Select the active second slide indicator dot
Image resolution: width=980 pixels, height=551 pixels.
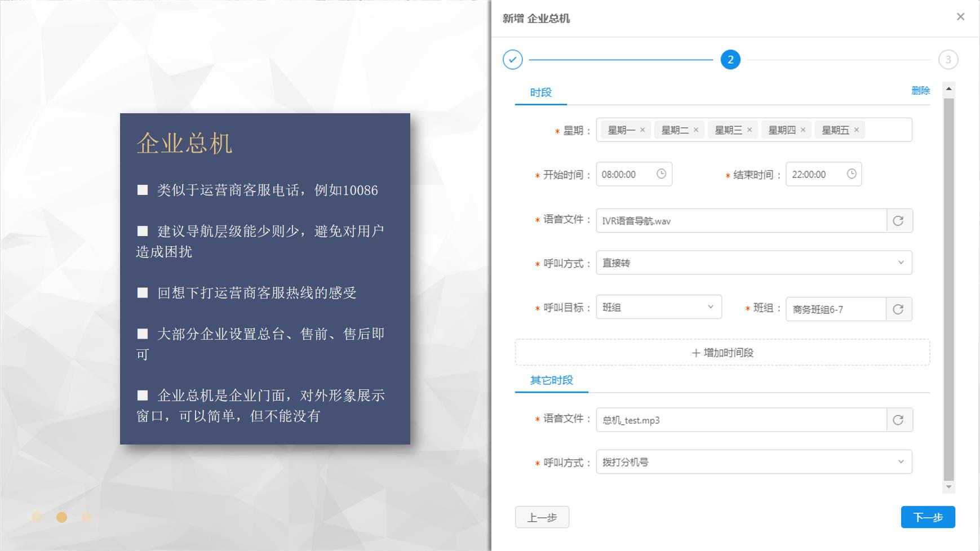pyautogui.click(x=62, y=517)
